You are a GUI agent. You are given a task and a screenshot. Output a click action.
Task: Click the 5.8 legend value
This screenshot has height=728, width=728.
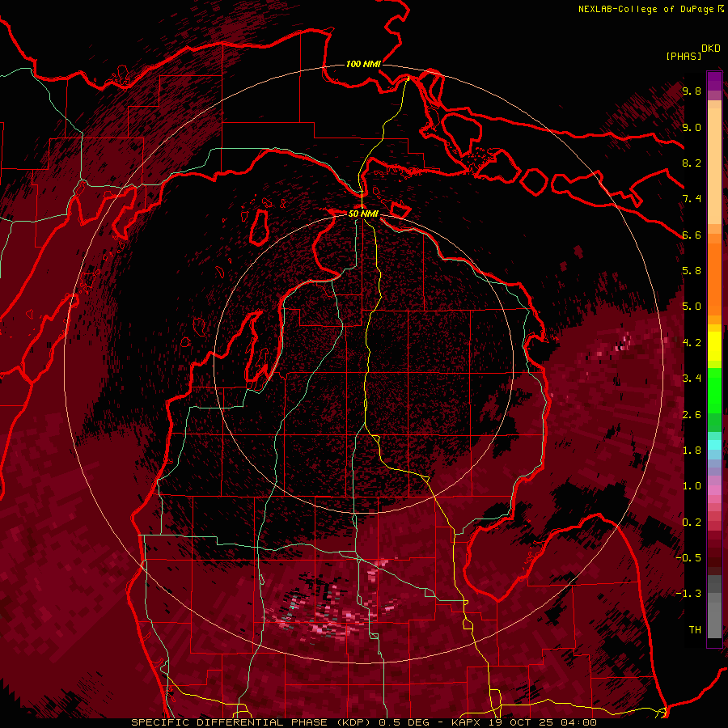(692, 271)
